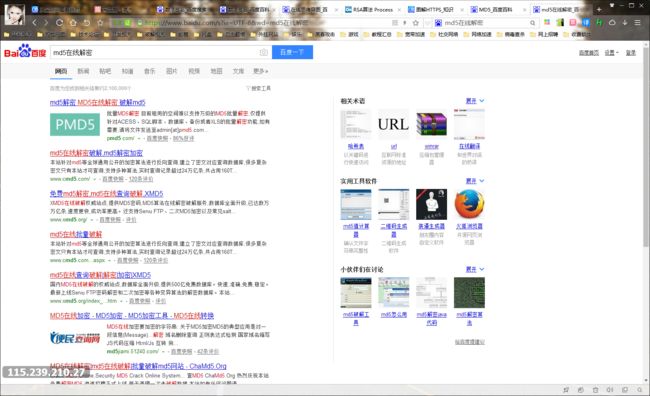Screen dimensions: 650x396
Task: Click the undo-close-tab arrow icon
Action: click(87, 23)
